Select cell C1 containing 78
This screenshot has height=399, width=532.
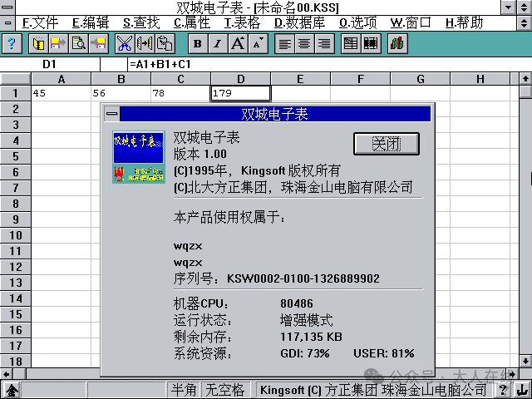[x=181, y=93]
